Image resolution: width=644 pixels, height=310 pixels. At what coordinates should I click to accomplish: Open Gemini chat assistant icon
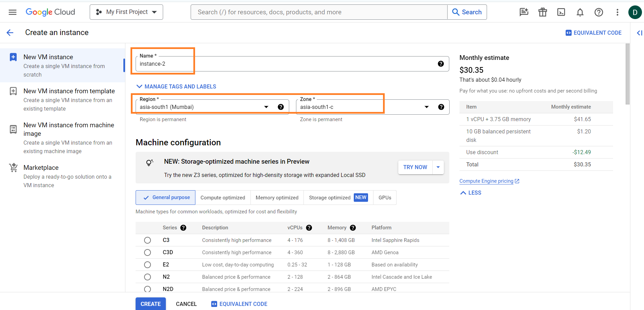pyautogui.click(x=524, y=12)
